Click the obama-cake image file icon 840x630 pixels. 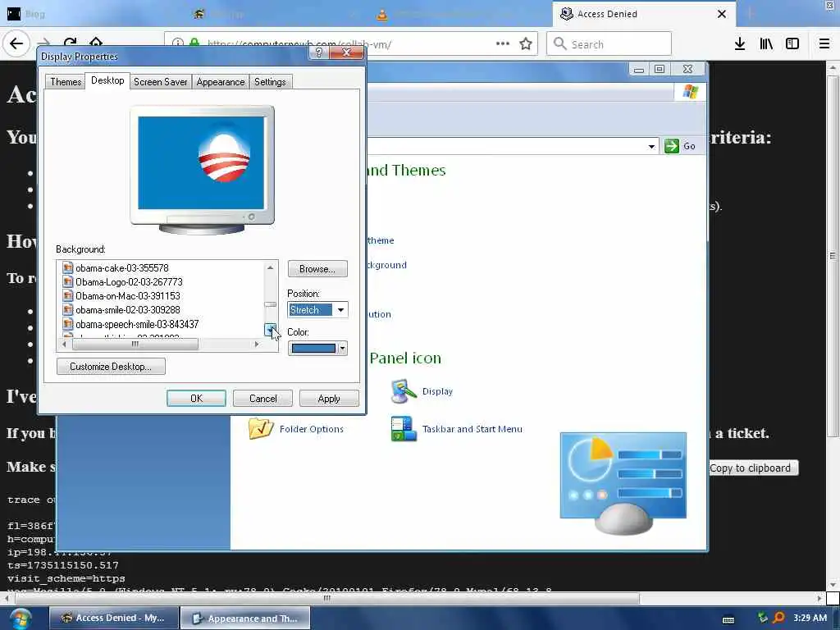click(67, 268)
